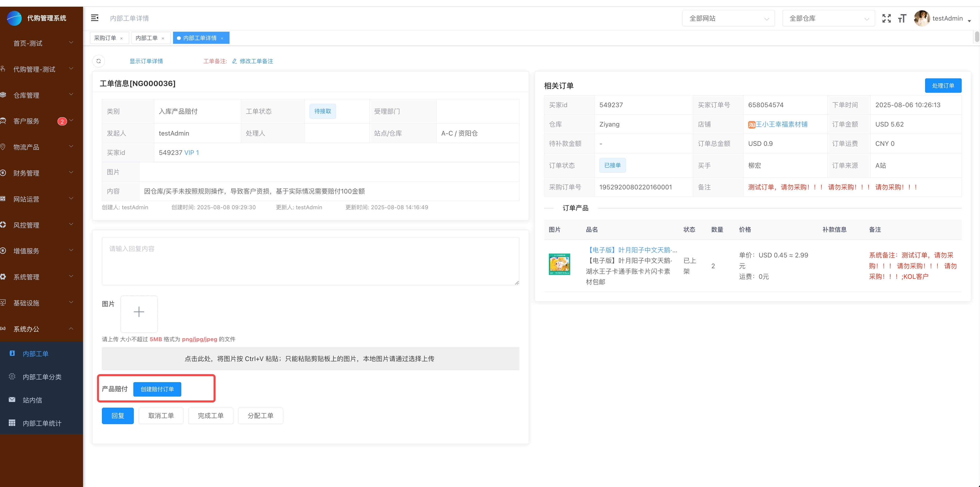This screenshot has width=980, height=487.
Task: Select 内部工单分类 in sidebar
Action: point(42,377)
